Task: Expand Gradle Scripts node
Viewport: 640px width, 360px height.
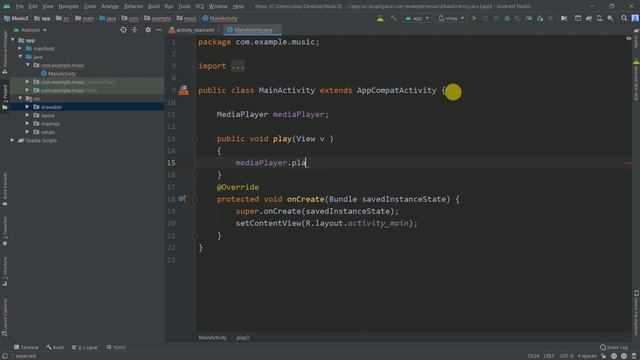Action: pyautogui.click(x=13, y=140)
